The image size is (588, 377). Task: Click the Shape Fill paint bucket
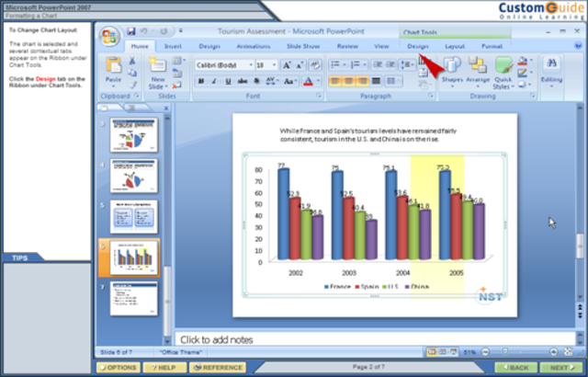coord(523,61)
